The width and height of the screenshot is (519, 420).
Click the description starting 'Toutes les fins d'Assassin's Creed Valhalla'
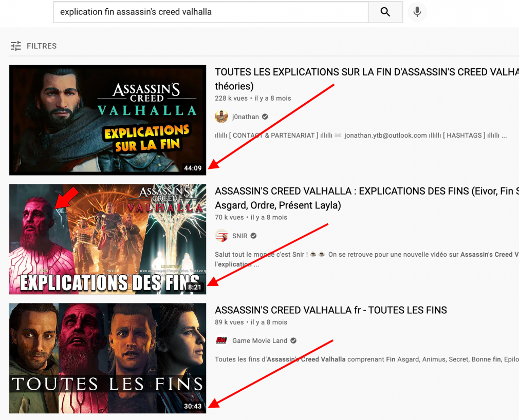click(x=367, y=359)
